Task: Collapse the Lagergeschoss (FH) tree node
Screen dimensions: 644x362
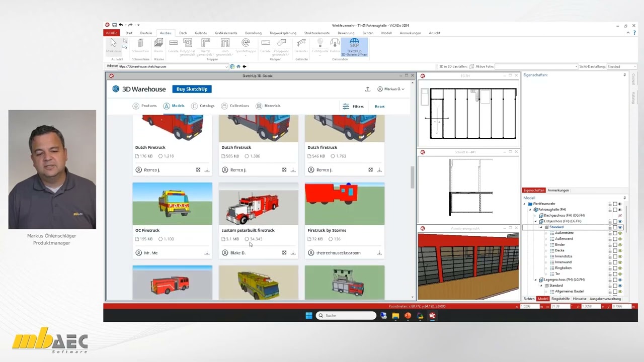Action: (x=535, y=280)
